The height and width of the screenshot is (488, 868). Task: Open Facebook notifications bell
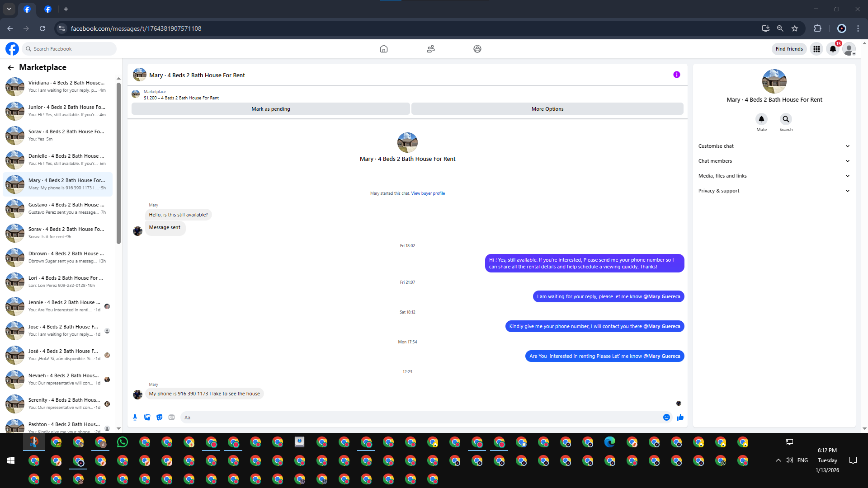(x=833, y=49)
